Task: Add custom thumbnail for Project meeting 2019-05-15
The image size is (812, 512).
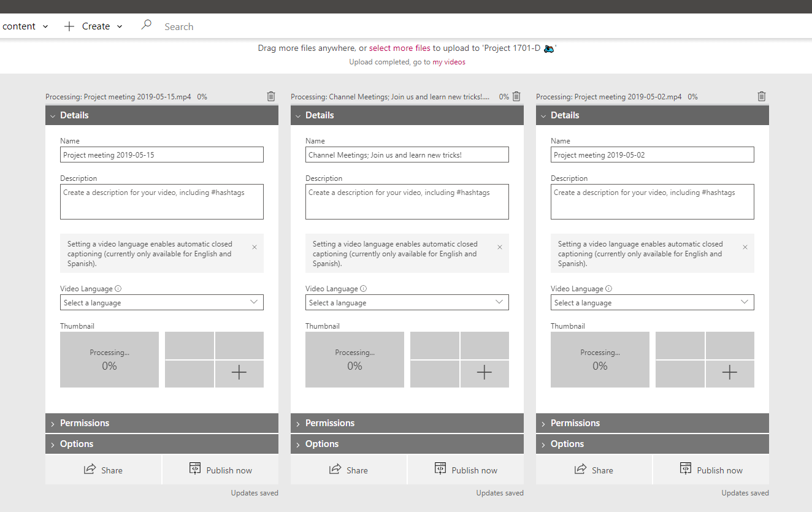Action: coord(239,373)
